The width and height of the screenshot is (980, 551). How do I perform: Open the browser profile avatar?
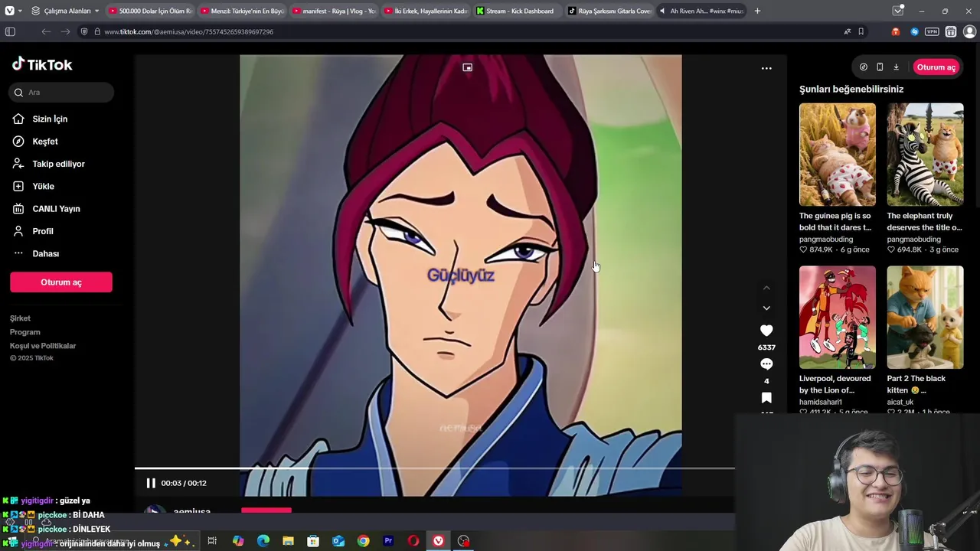click(969, 31)
